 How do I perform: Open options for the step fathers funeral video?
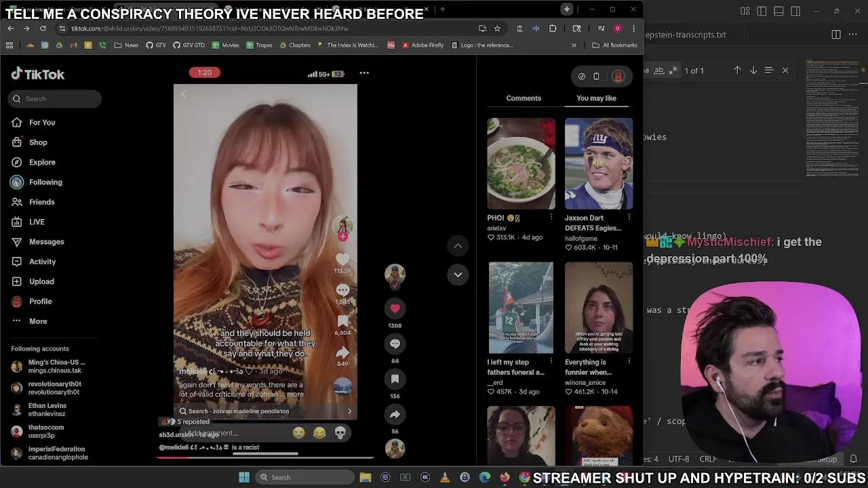[551, 362]
